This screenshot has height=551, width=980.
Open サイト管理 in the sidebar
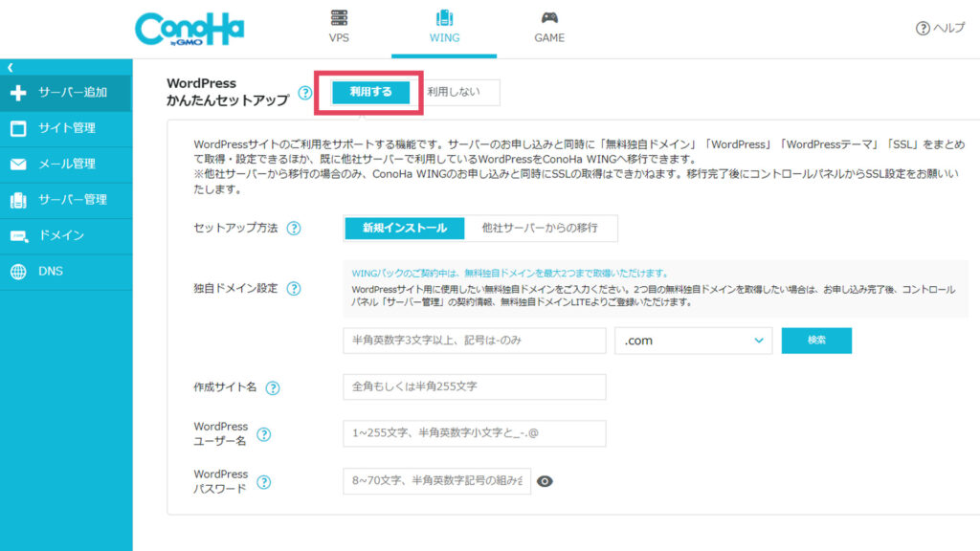[x=66, y=129]
